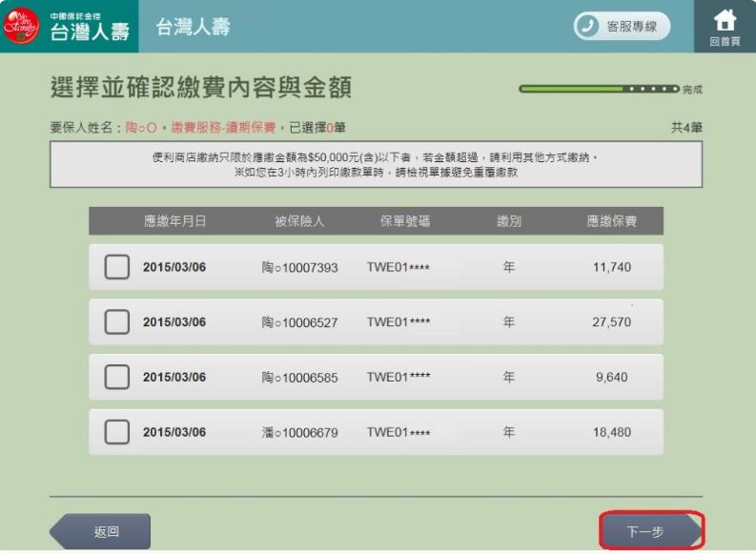
Task: Check the box for the 11,740 premium row
Action: point(116,267)
